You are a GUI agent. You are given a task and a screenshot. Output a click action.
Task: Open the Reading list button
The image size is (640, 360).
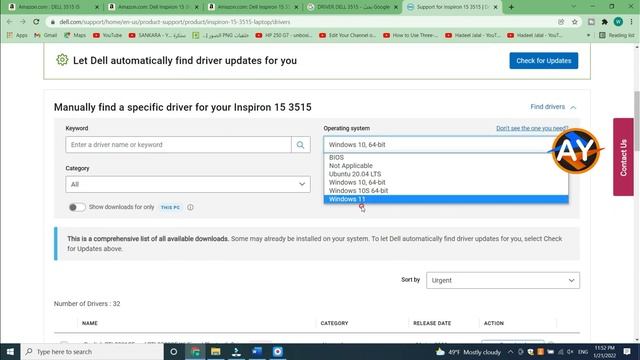click(x=616, y=36)
